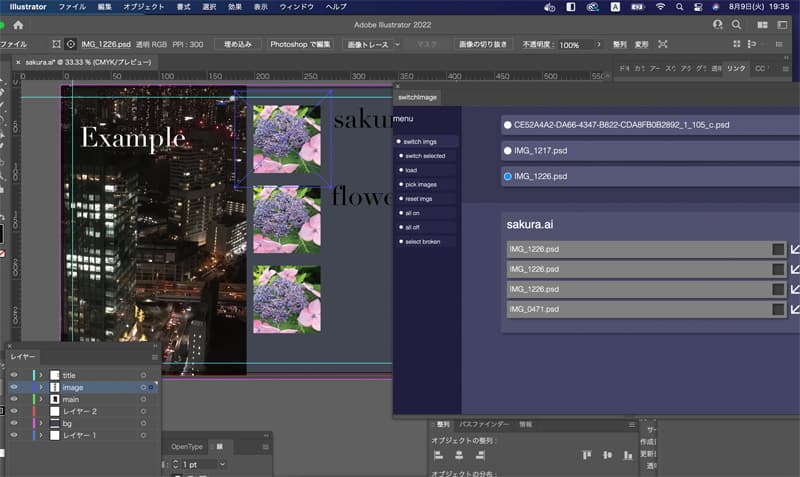Tick the checkbox on the first IMG_1226.psd row

tap(778, 249)
